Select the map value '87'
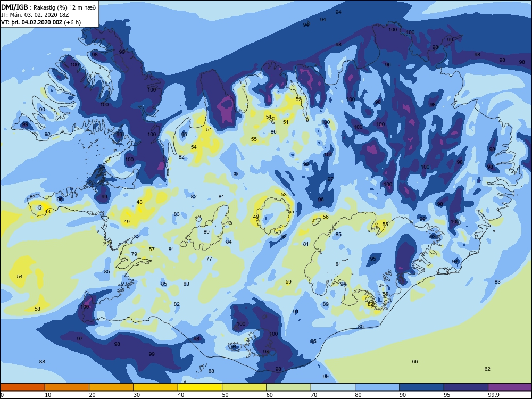Viewport: 532px width, 399px height. [32, 197]
